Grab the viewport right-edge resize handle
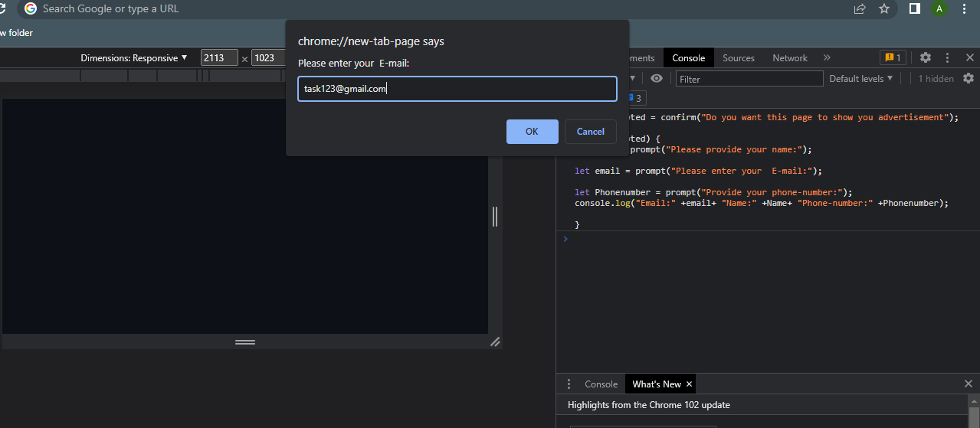The width and height of the screenshot is (980, 428). [495, 217]
